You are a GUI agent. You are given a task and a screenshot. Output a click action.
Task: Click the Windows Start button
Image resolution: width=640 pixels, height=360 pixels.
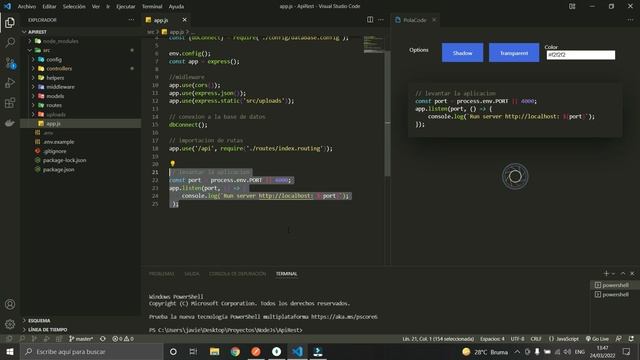[x=10, y=351]
